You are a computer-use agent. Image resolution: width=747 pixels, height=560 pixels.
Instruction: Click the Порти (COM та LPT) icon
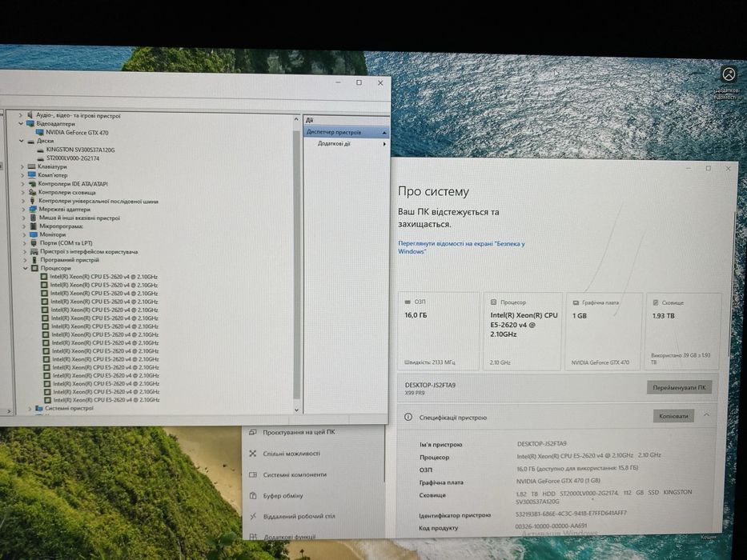(x=34, y=243)
